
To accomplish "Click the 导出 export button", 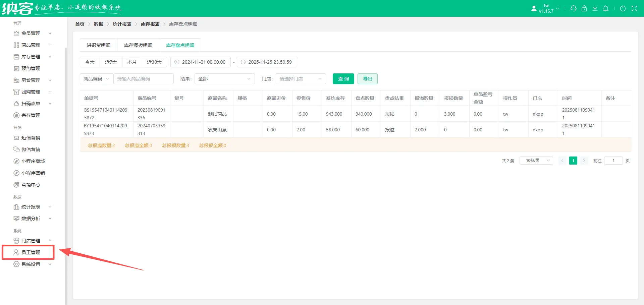I will [x=367, y=79].
